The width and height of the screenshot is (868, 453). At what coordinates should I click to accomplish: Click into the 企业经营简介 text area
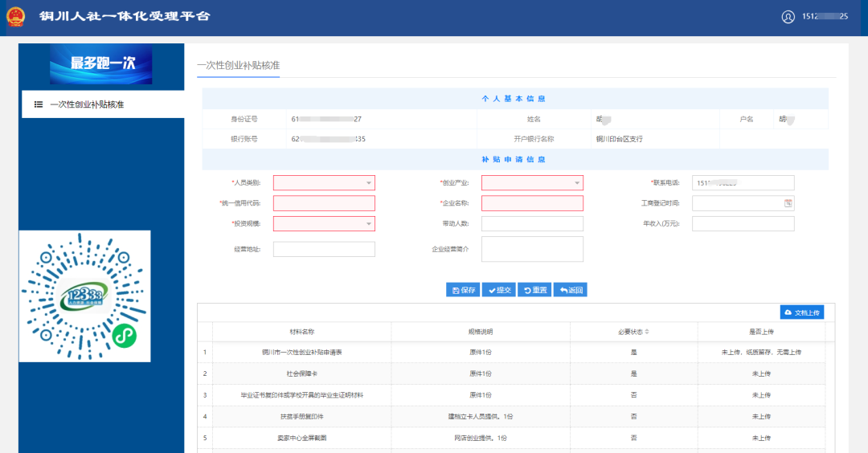coord(532,249)
